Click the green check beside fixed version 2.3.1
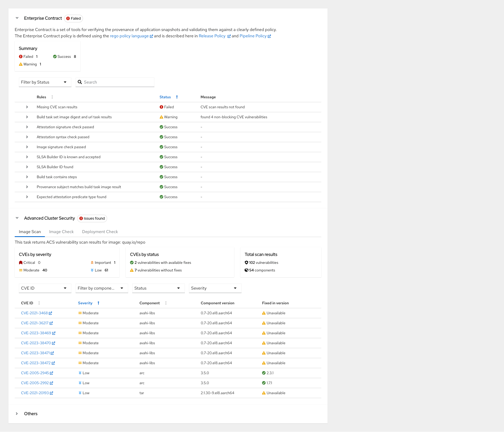The image size is (504, 432). click(x=264, y=373)
